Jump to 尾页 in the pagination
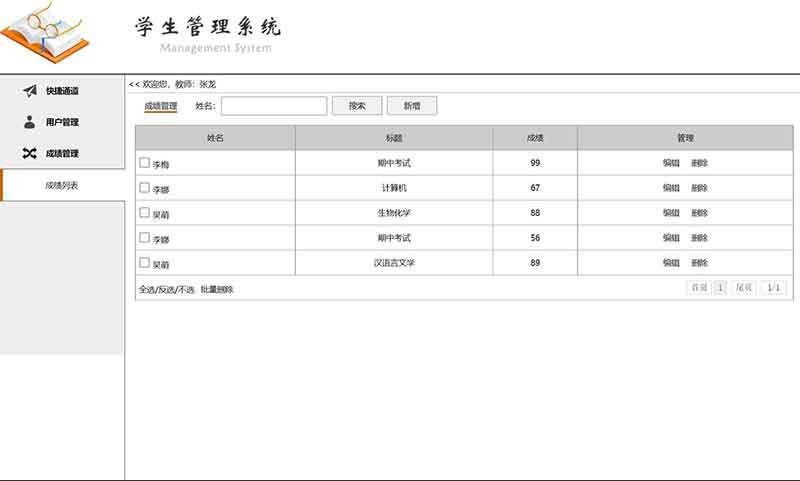Screen dimensions: 800x481 tap(744, 288)
